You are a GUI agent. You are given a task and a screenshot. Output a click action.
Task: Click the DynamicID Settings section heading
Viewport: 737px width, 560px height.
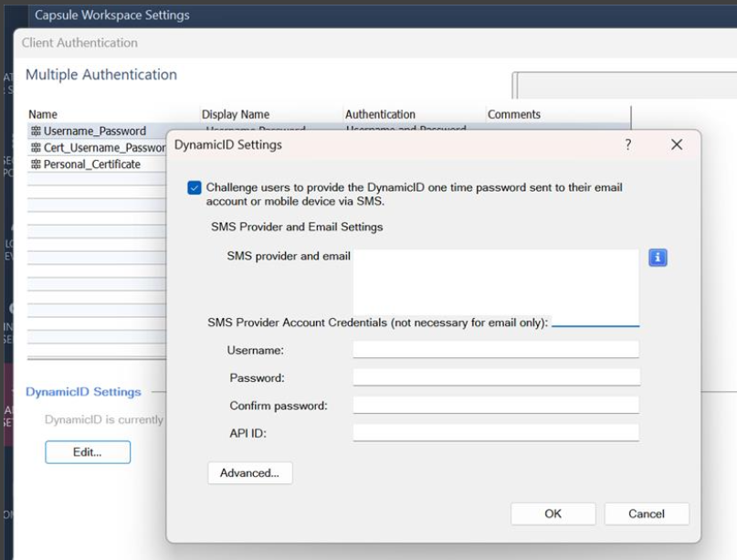tap(83, 392)
